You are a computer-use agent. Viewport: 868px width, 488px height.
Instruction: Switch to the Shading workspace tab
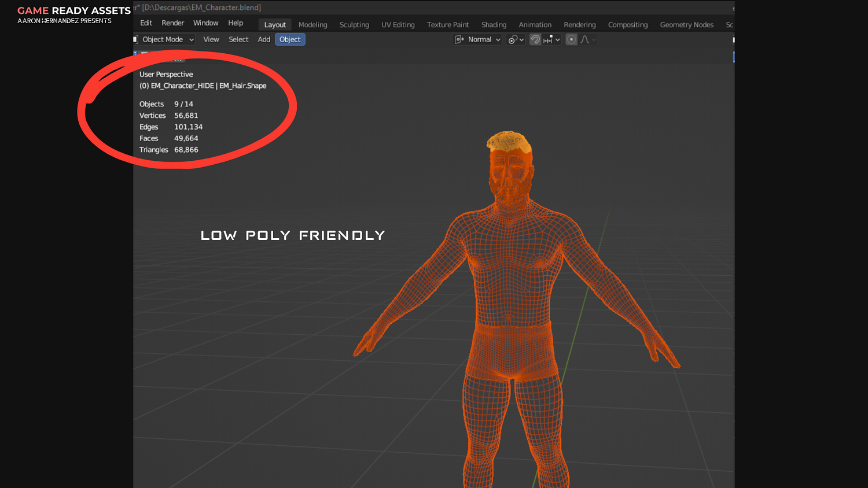tap(494, 25)
